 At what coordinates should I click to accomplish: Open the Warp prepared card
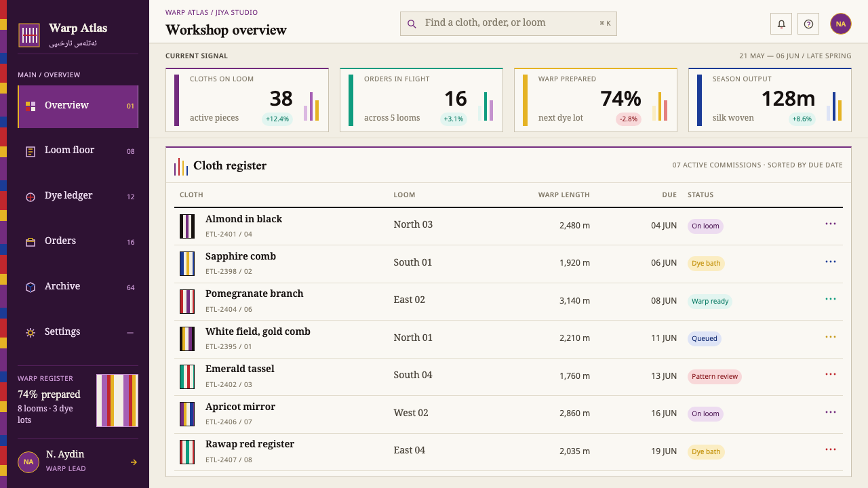click(x=595, y=100)
